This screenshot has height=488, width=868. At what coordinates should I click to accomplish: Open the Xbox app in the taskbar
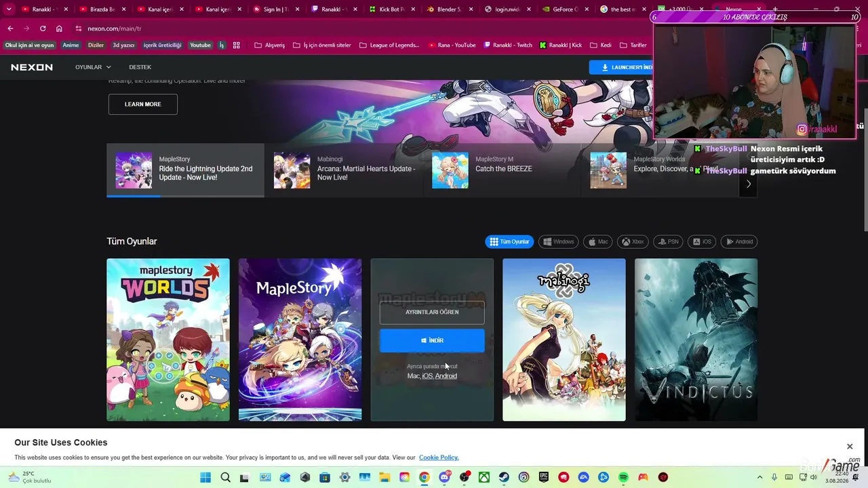[484, 477]
